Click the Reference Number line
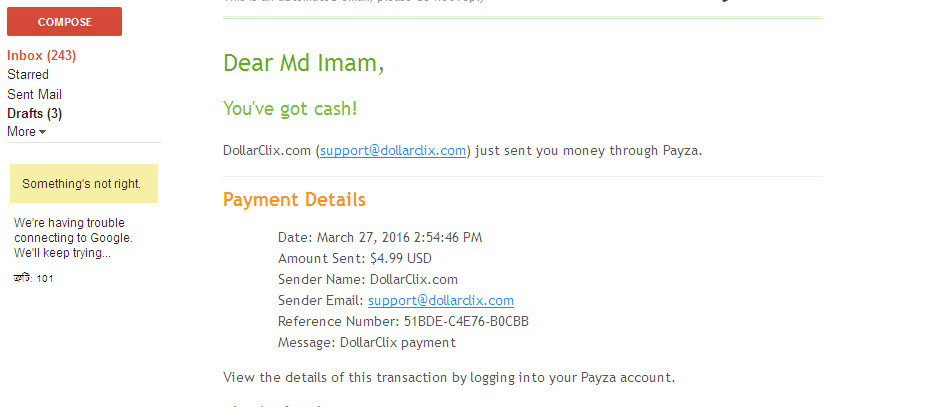Screen dimensions: 945x407 tap(403, 321)
